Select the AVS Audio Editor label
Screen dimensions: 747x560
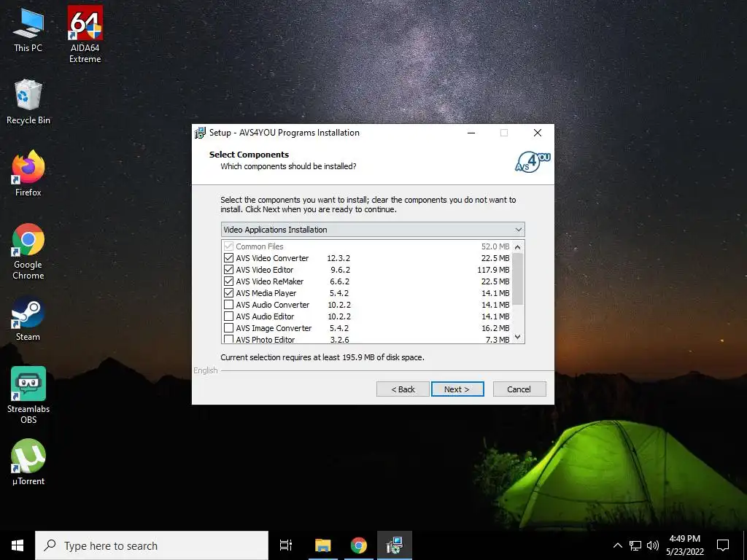coord(265,316)
